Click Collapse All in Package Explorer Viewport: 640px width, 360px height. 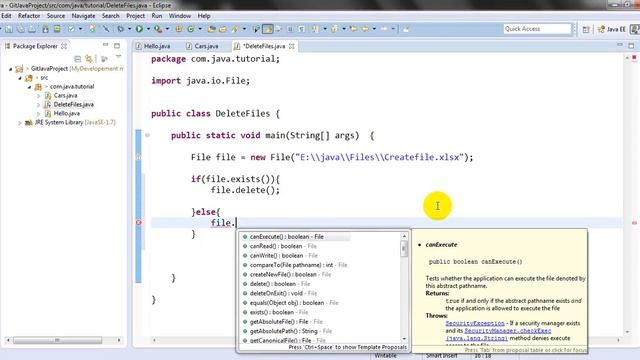(x=78, y=58)
